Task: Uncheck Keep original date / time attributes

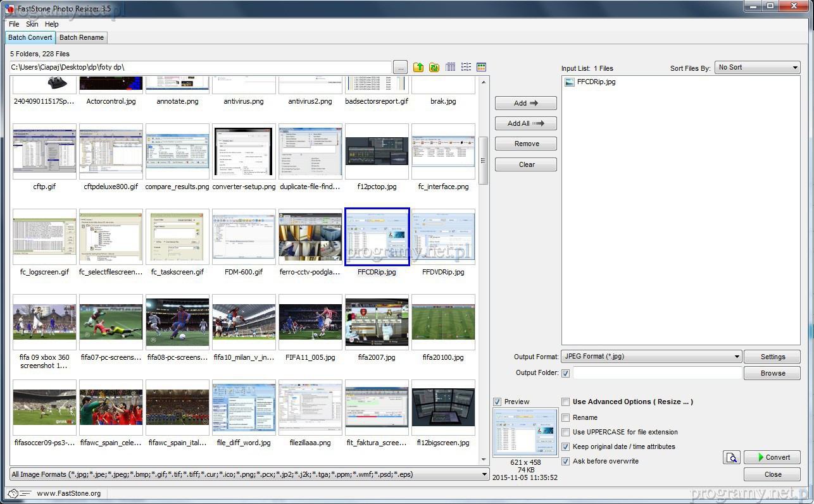Action: [566, 447]
